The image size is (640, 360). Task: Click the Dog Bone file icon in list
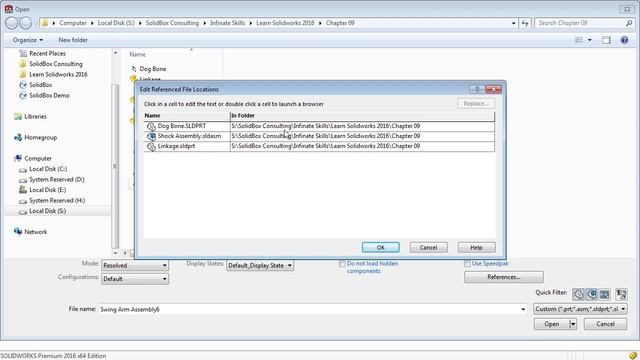134,69
